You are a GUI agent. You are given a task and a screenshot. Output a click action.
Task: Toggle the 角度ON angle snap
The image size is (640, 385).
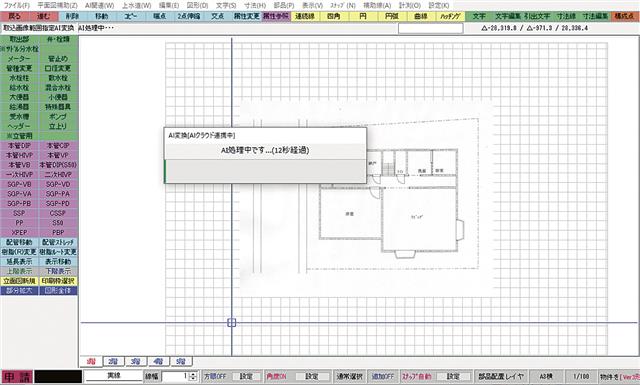click(x=276, y=376)
